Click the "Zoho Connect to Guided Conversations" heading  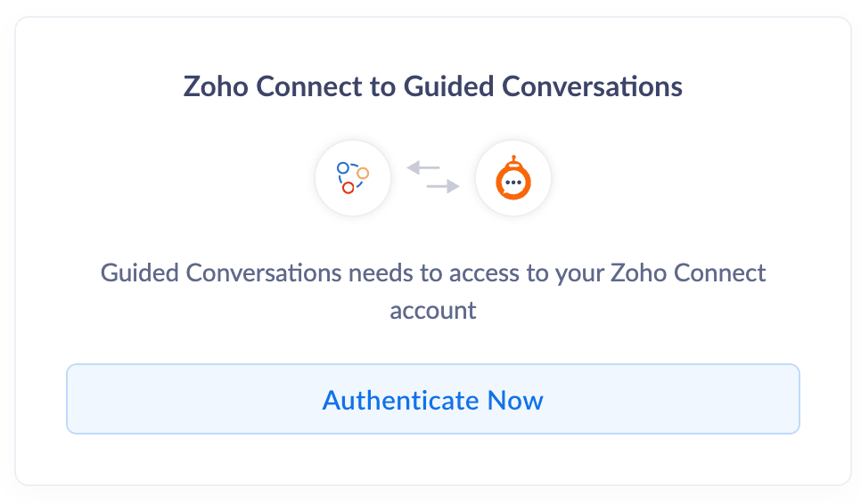point(432,87)
